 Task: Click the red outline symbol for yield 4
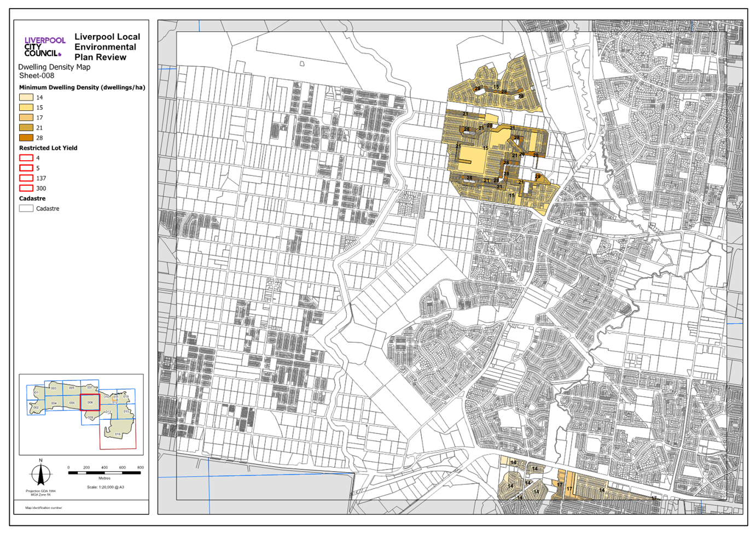(x=26, y=158)
